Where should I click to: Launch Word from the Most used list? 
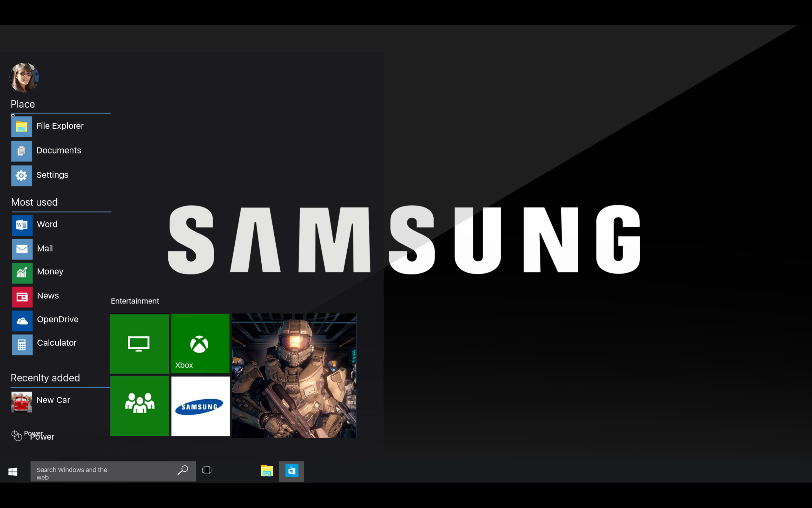pos(22,225)
